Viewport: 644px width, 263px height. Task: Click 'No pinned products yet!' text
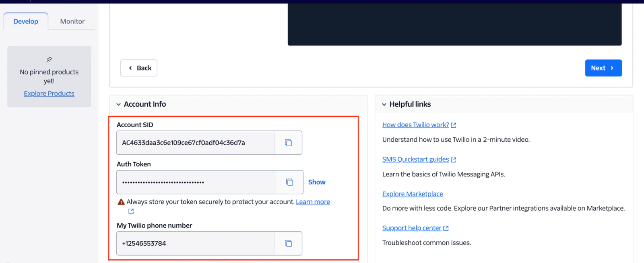49,77
